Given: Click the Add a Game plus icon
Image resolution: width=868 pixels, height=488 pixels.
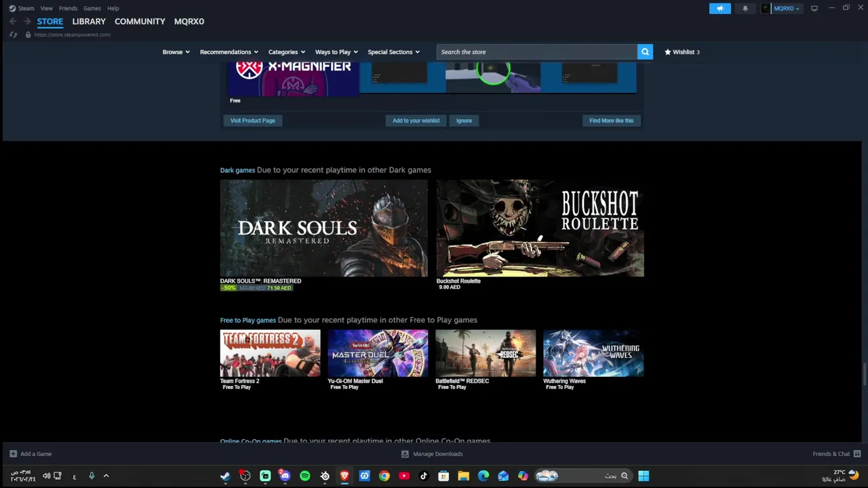Looking at the screenshot, I should pos(13,453).
